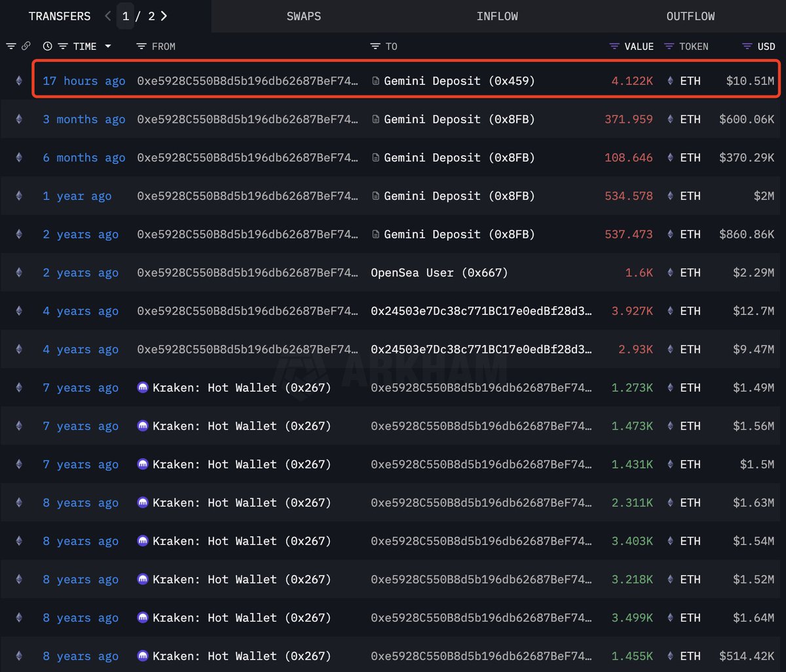
Task: Click the value 2.311K
Action: coord(632,502)
